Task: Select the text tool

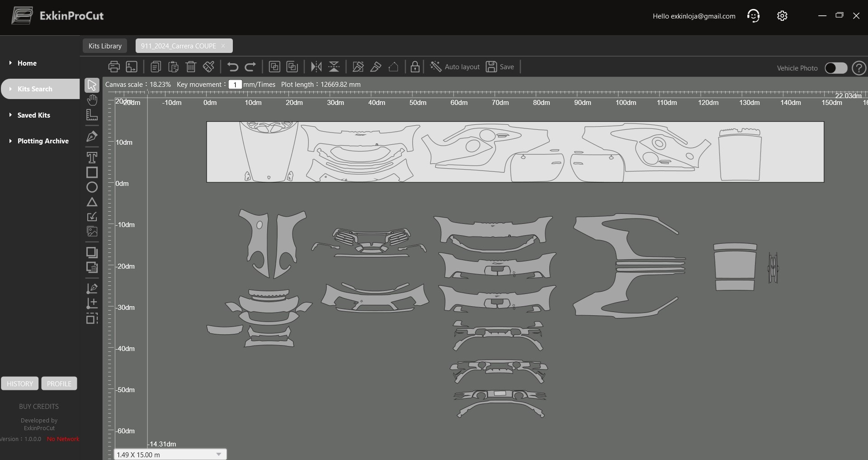Action: (92, 157)
